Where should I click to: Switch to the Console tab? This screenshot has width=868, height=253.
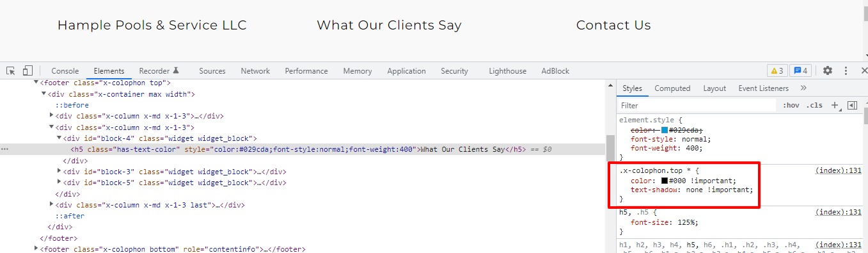pos(65,71)
